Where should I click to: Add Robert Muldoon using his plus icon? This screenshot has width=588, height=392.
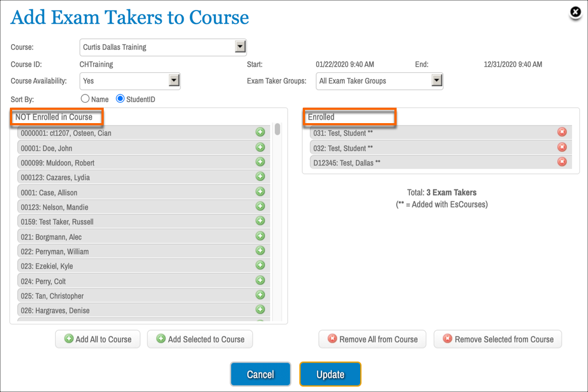(260, 162)
